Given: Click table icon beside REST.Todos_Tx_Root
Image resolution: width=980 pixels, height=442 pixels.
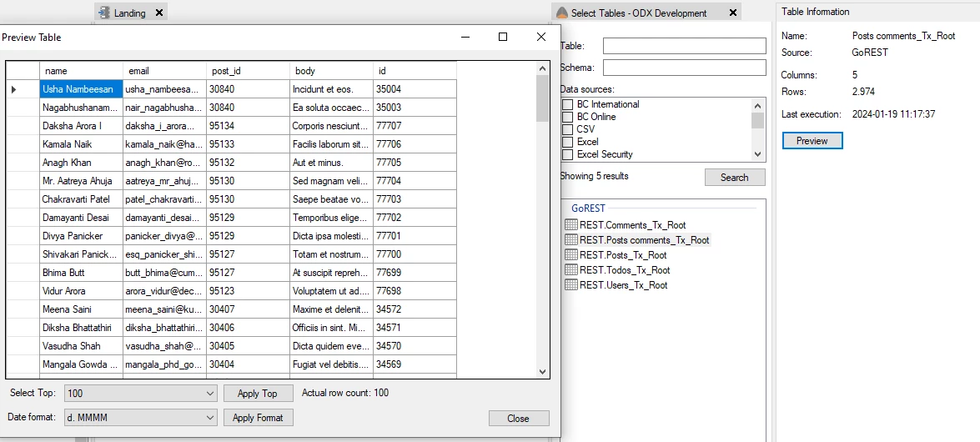Looking at the screenshot, I should 570,270.
